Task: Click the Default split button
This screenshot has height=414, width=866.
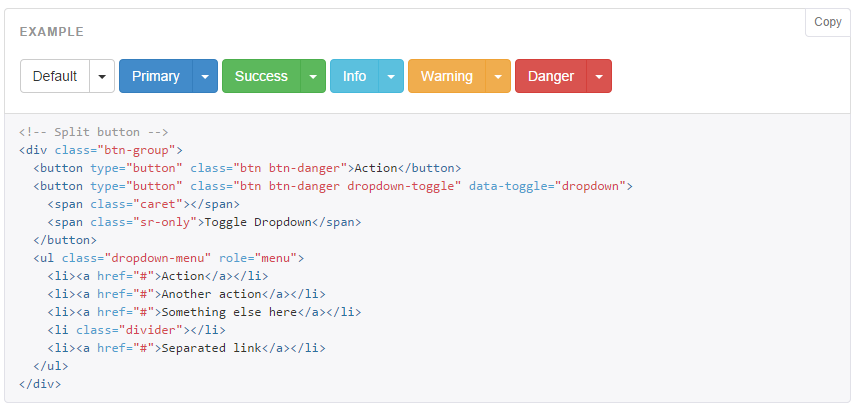Action: [x=55, y=76]
